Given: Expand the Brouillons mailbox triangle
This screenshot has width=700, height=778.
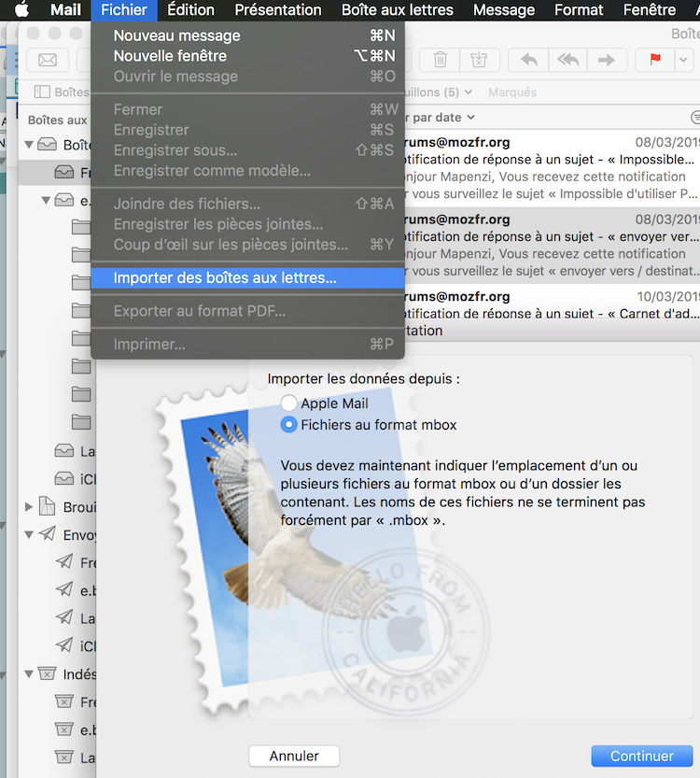Looking at the screenshot, I should click(x=29, y=507).
